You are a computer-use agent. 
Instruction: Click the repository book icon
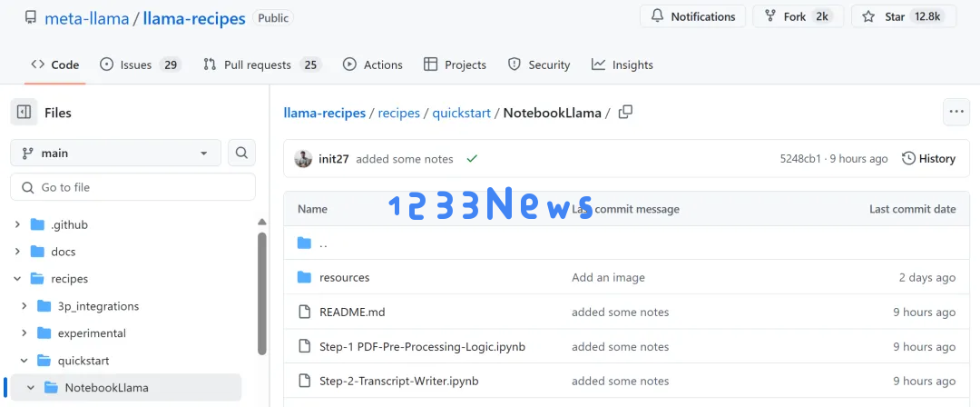(30, 17)
